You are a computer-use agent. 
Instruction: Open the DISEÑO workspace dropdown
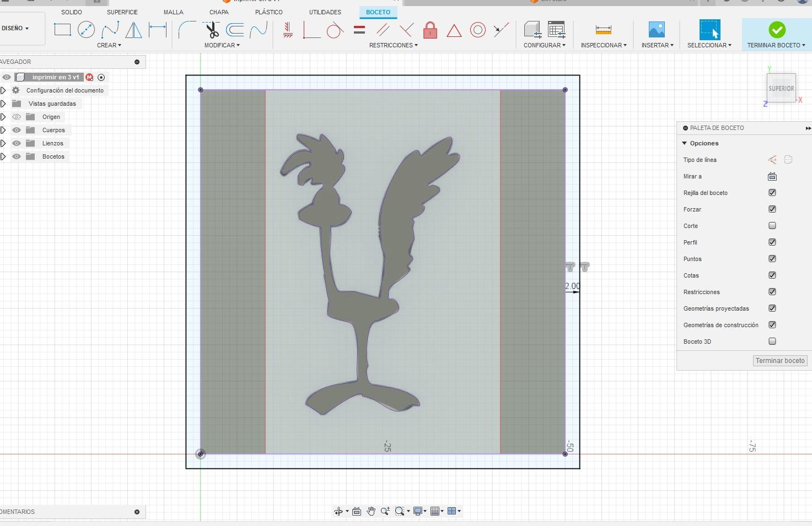pyautogui.click(x=15, y=28)
